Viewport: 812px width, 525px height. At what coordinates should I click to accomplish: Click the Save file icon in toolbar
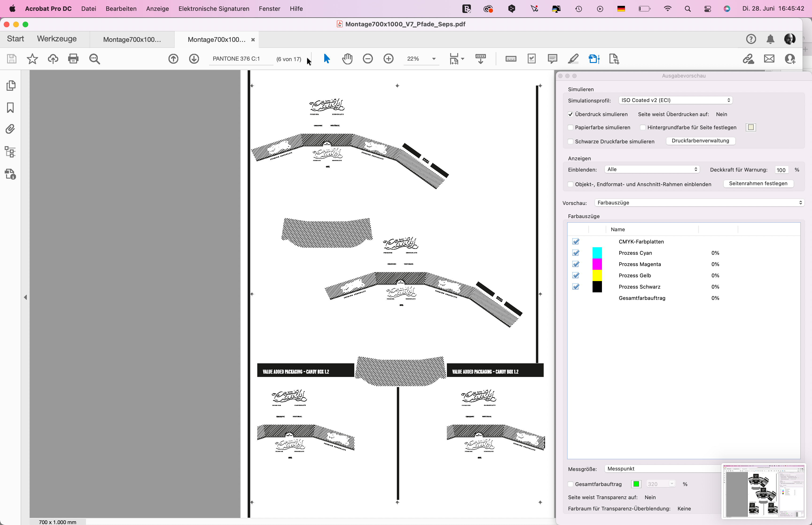(12, 59)
